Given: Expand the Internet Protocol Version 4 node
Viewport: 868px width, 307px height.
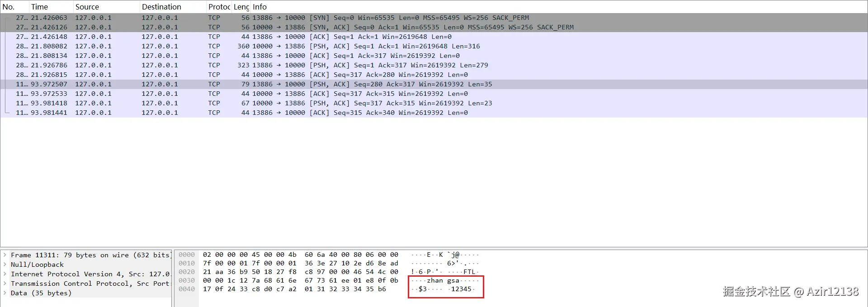Looking at the screenshot, I should 5,274.
